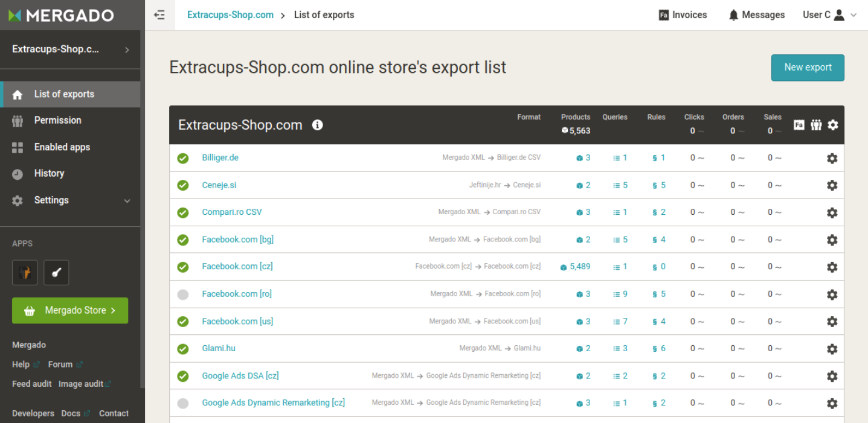Launch the second app icon under APPS

click(x=56, y=273)
